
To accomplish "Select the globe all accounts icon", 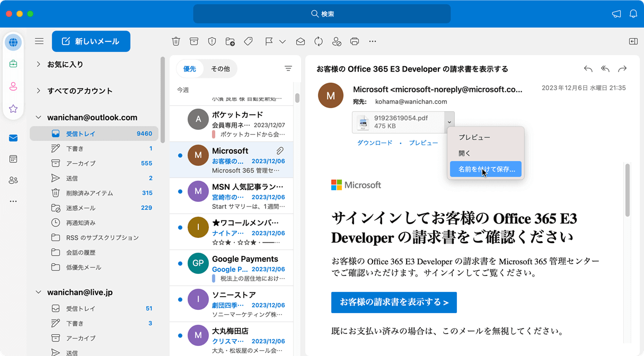I will 13,42.
